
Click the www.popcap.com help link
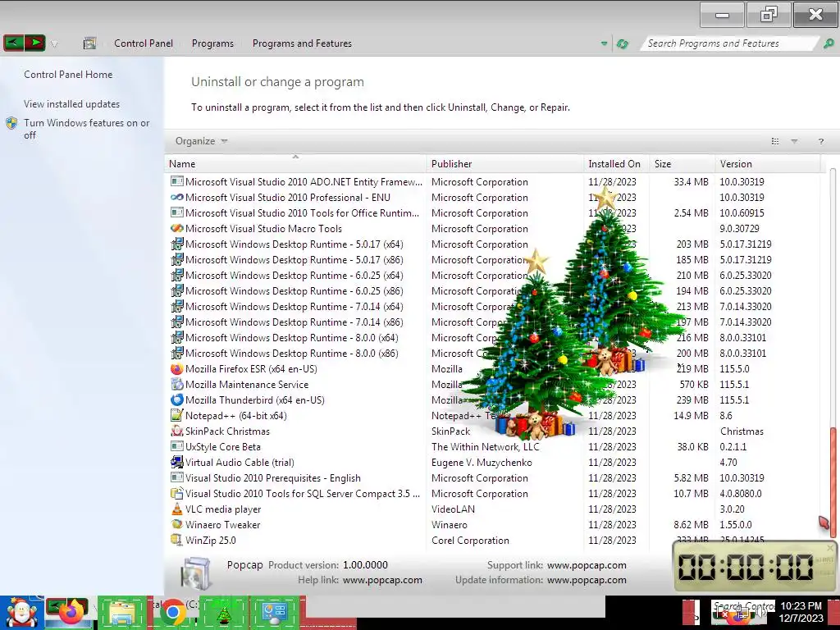point(382,580)
